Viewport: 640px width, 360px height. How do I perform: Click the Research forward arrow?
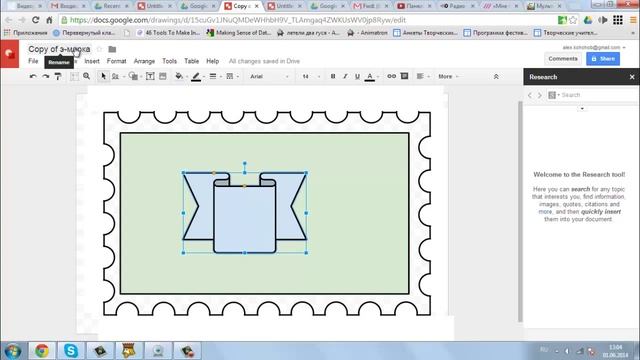tap(540, 95)
